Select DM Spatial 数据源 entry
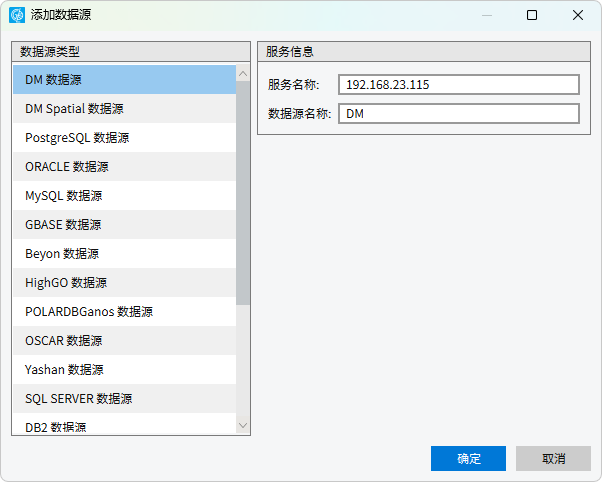 pyautogui.click(x=124, y=109)
